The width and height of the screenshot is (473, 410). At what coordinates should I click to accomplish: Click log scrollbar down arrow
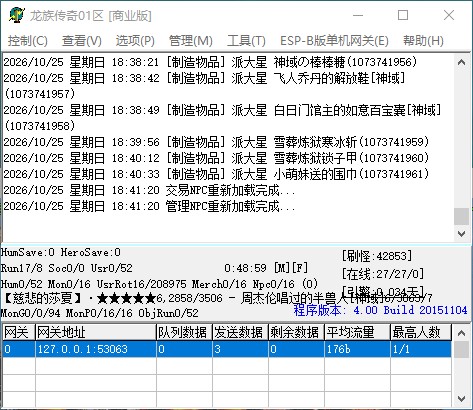coord(462,234)
